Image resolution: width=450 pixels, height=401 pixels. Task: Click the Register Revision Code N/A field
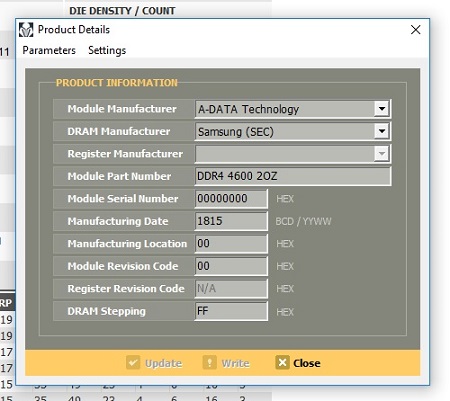(x=231, y=288)
